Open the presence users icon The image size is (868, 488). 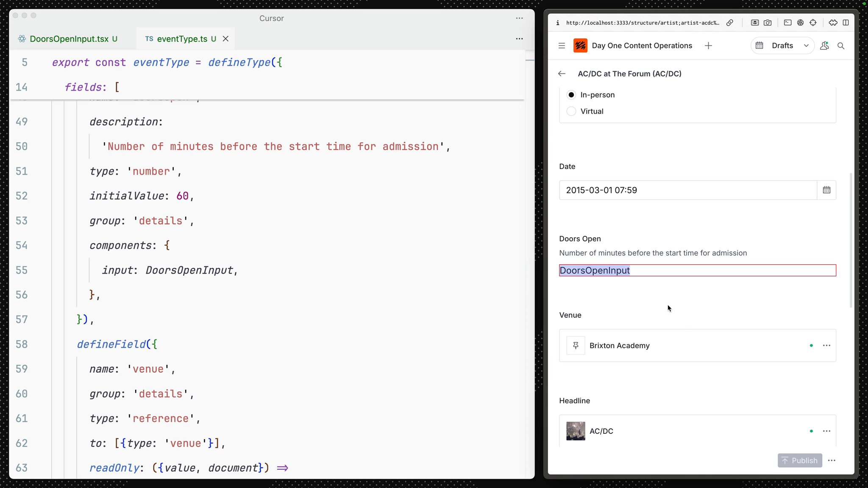(824, 46)
